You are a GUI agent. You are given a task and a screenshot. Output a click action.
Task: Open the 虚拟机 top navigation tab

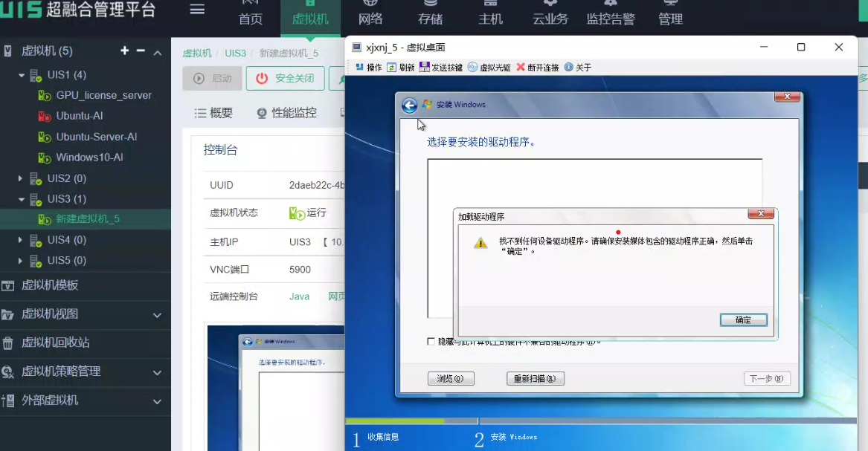click(x=310, y=19)
